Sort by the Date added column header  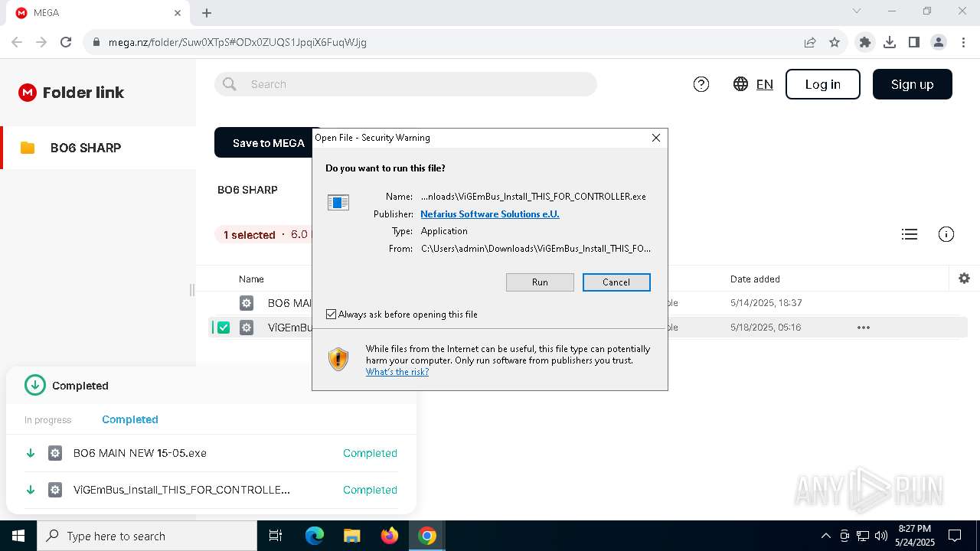755,279
